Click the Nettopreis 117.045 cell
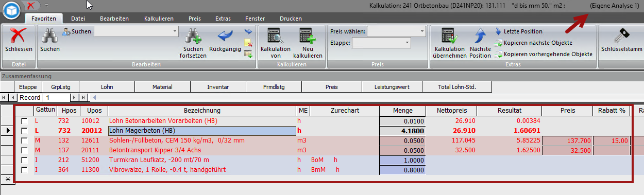This screenshot has width=644, height=195. coord(451,140)
